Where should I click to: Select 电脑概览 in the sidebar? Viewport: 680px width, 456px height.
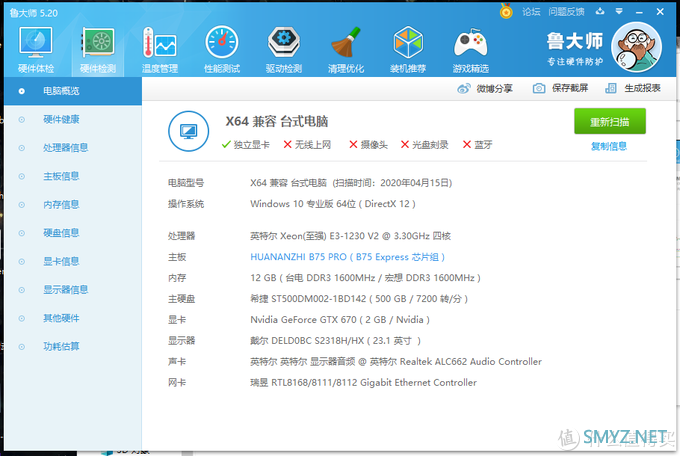point(73,91)
